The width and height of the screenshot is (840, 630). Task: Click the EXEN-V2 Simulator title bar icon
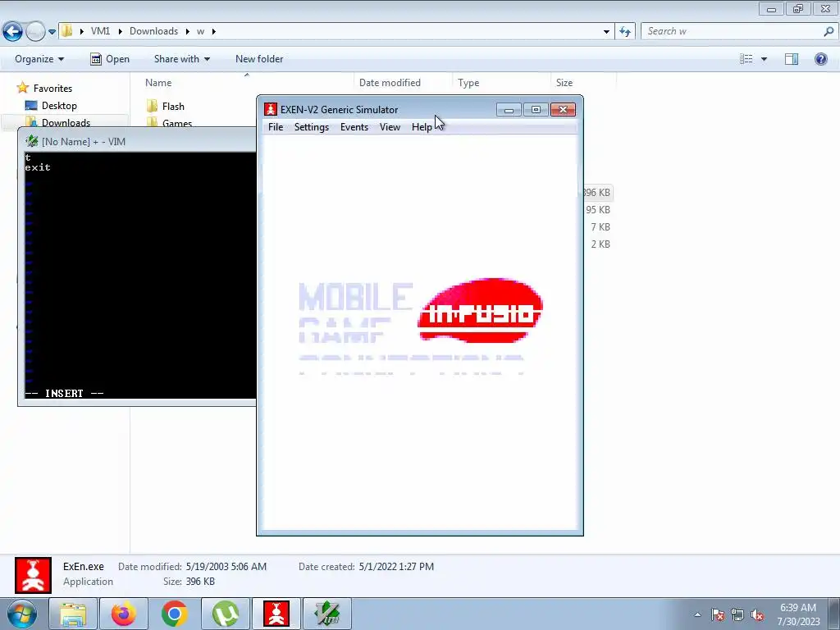tap(271, 109)
